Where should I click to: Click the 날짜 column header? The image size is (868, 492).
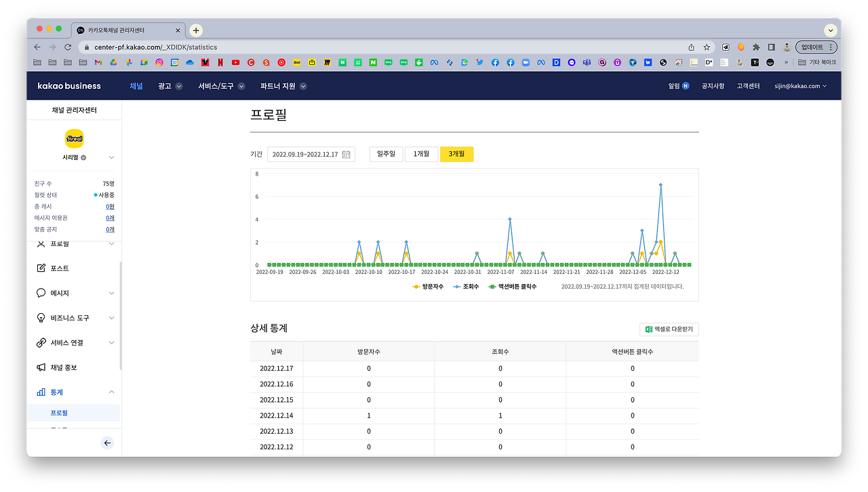(x=277, y=352)
